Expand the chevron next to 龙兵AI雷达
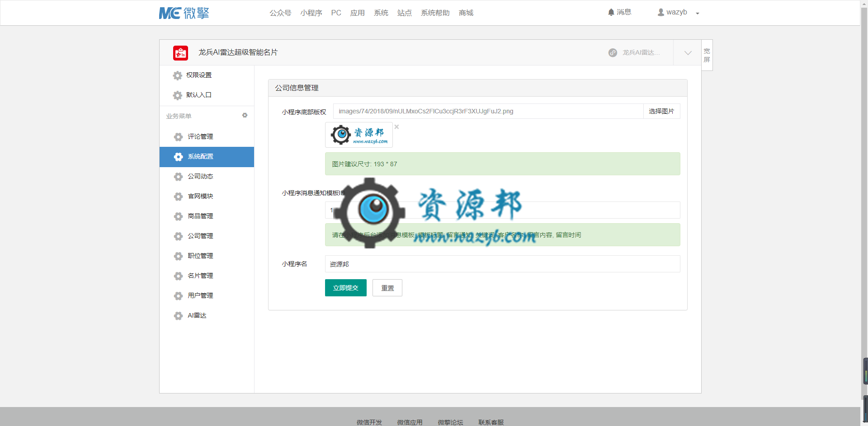Screen dimensions: 868x426 [688, 53]
